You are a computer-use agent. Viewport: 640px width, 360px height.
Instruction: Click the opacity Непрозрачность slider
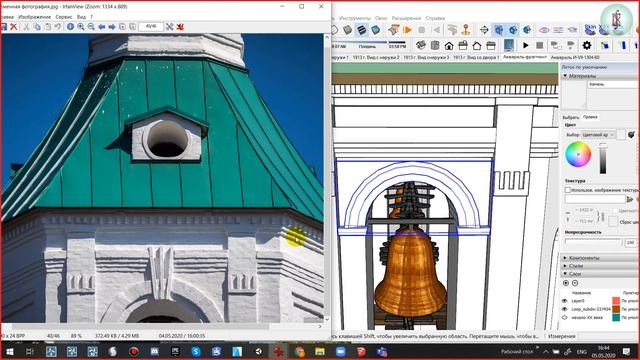[x=593, y=242]
